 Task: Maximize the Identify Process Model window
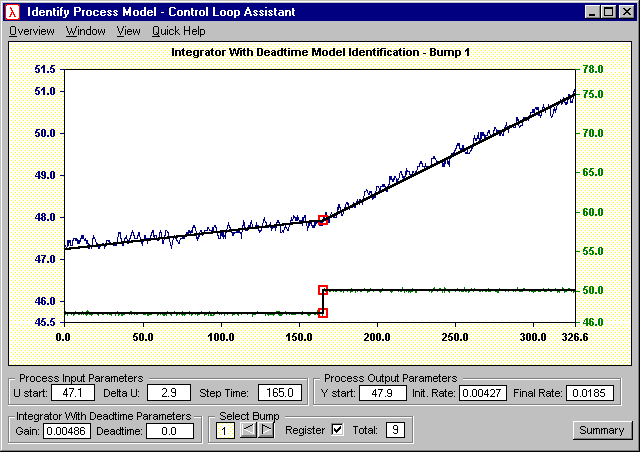click(609, 12)
